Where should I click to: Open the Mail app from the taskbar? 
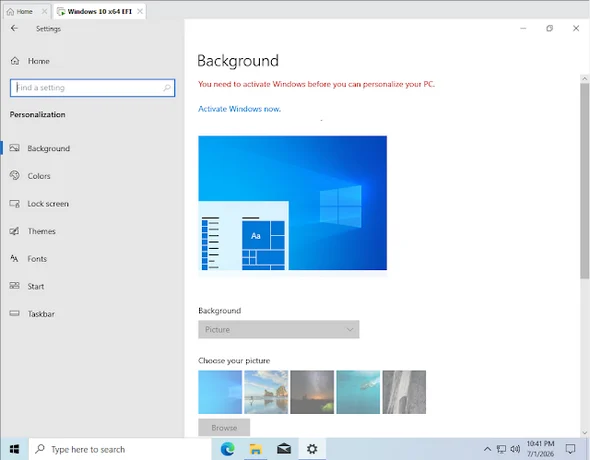click(x=284, y=449)
